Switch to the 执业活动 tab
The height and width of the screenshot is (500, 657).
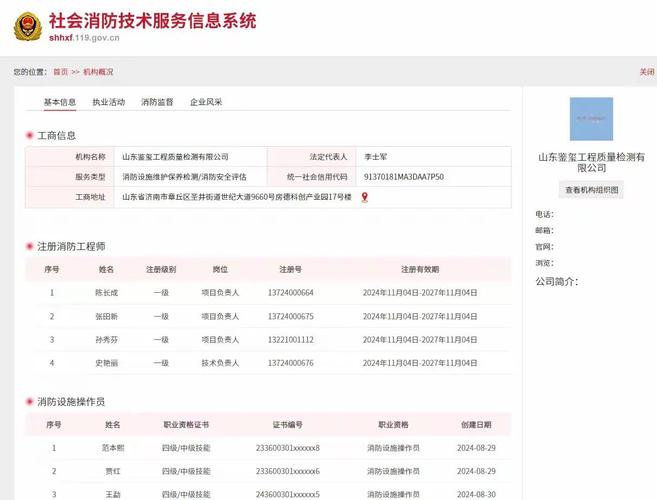tap(109, 102)
